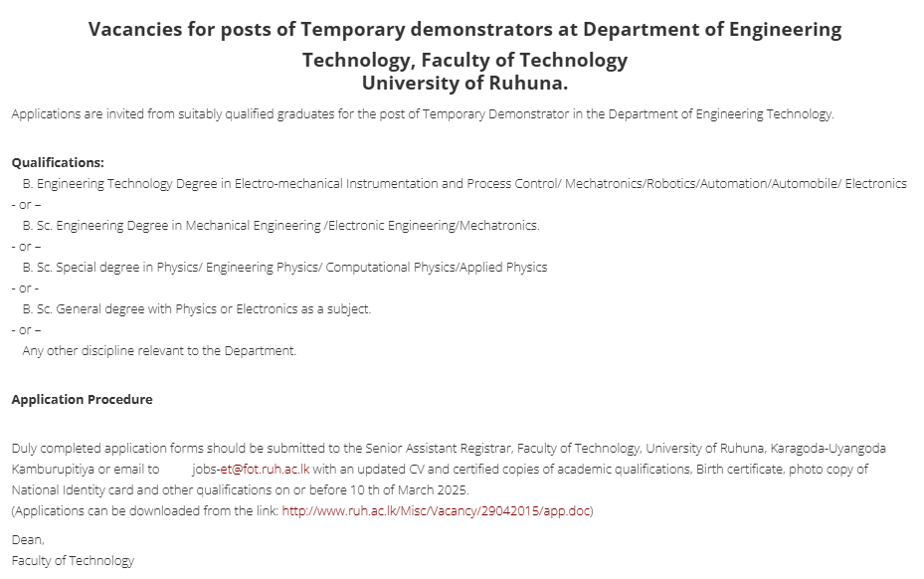Click "(Applications can be downloaded from the link:" text
The width and height of the screenshot is (924, 579).
146,511
